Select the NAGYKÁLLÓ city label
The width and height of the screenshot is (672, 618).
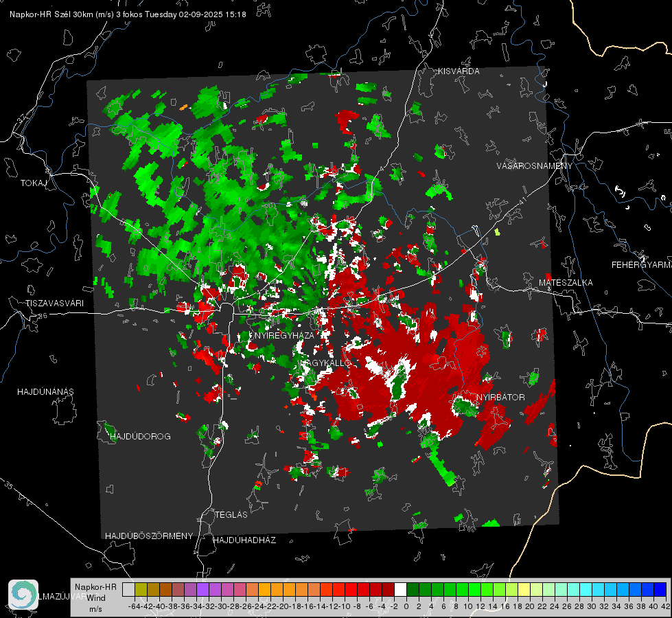point(326,363)
